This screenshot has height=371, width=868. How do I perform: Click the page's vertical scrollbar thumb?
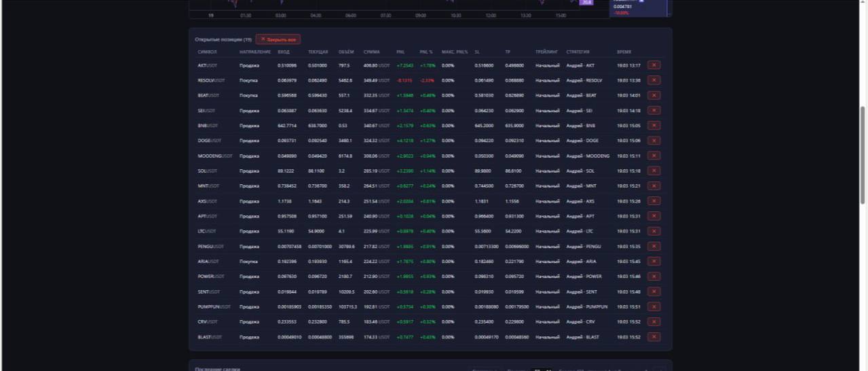863,154
